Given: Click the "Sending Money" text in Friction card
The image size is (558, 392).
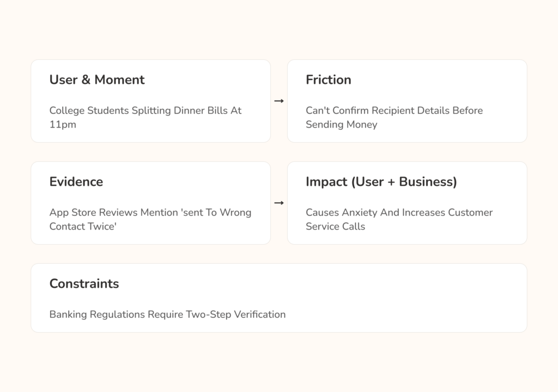Looking at the screenshot, I should click(341, 125).
